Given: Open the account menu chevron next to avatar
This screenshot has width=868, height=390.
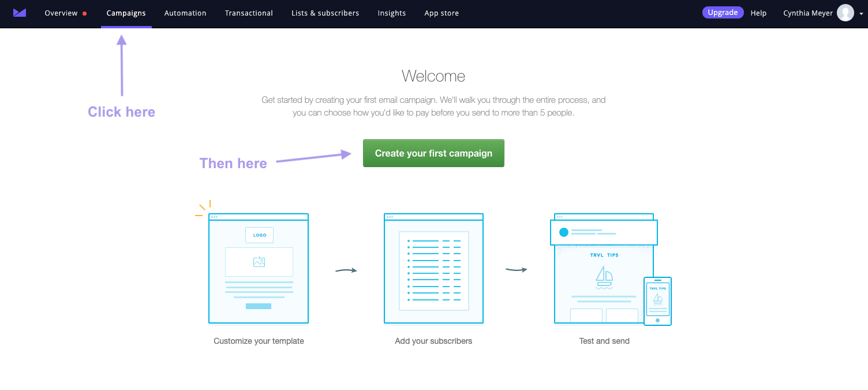Looking at the screenshot, I should (860, 14).
